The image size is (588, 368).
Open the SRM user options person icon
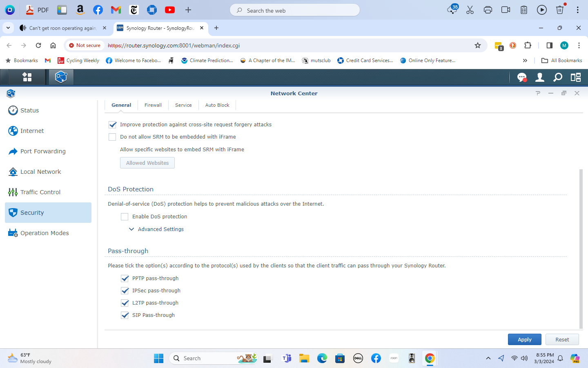point(539,77)
